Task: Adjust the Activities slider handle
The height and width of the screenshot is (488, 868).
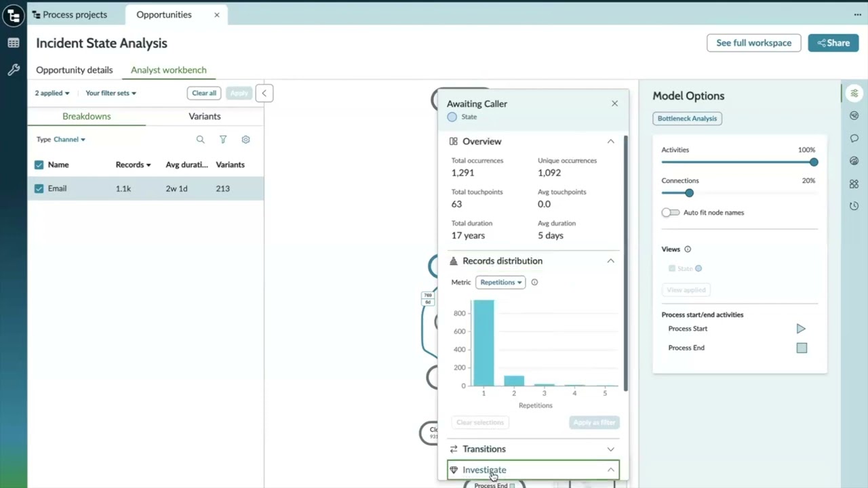Action: click(x=814, y=162)
